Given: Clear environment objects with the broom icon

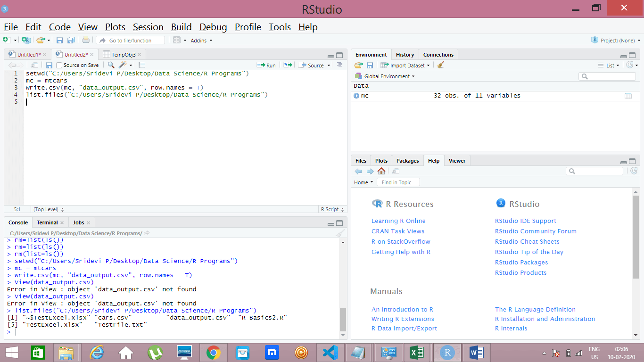Looking at the screenshot, I should pyautogui.click(x=441, y=65).
